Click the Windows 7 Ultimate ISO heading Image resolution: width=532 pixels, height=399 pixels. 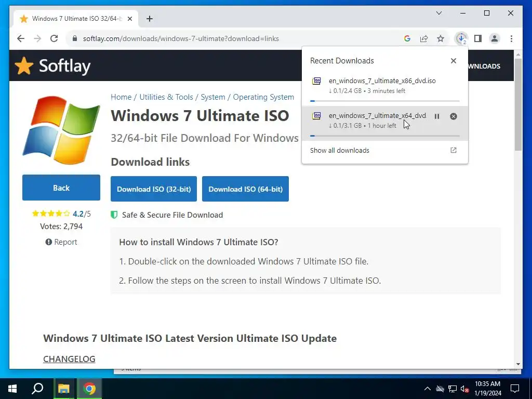pyautogui.click(x=200, y=116)
